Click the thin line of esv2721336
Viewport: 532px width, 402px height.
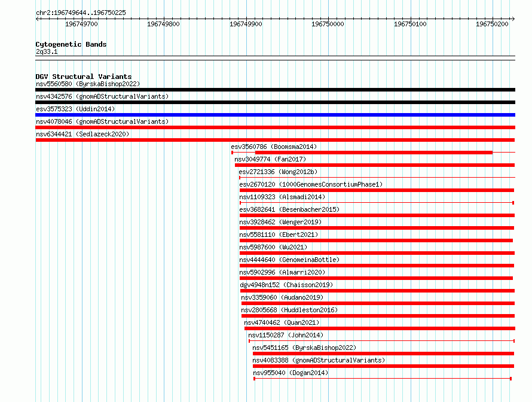(377, 177)
